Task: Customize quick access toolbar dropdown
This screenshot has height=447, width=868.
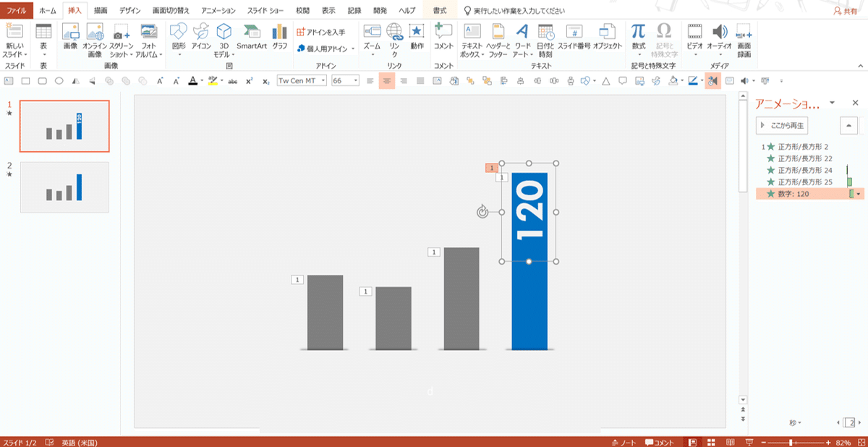Action: pos(780,81)
